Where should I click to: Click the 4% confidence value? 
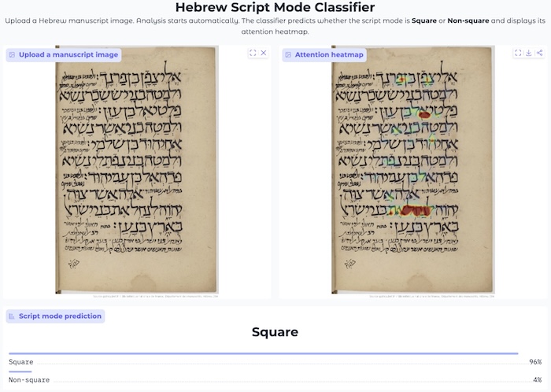pos(538,379)
